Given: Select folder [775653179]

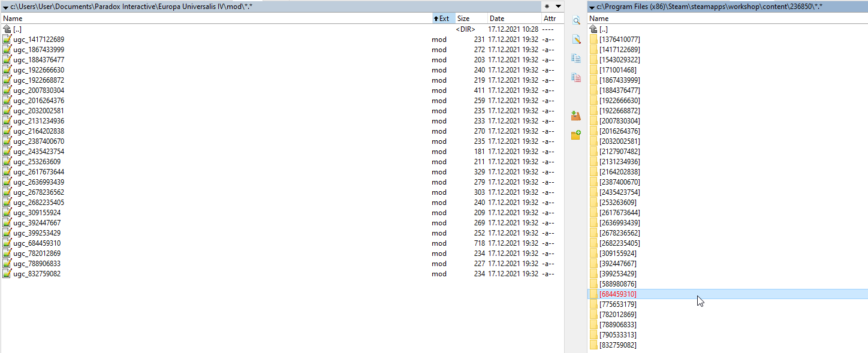Looking at the screenshot, I should 728,304.
